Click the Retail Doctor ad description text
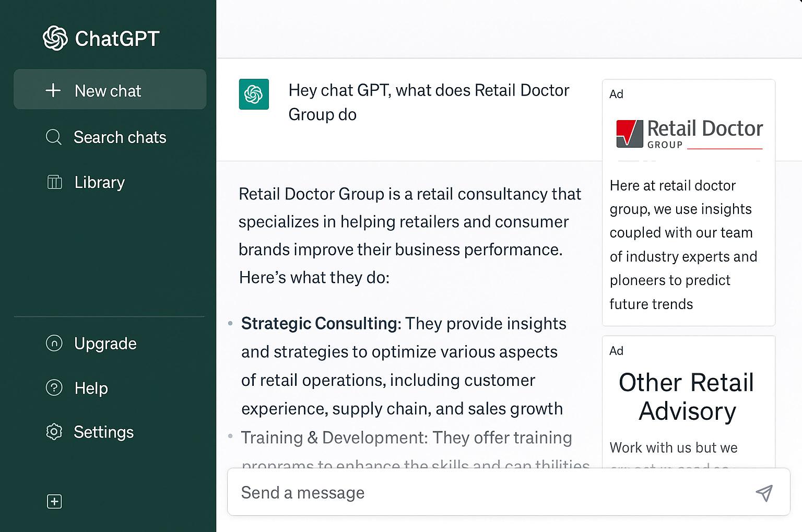 click(683, 244)
